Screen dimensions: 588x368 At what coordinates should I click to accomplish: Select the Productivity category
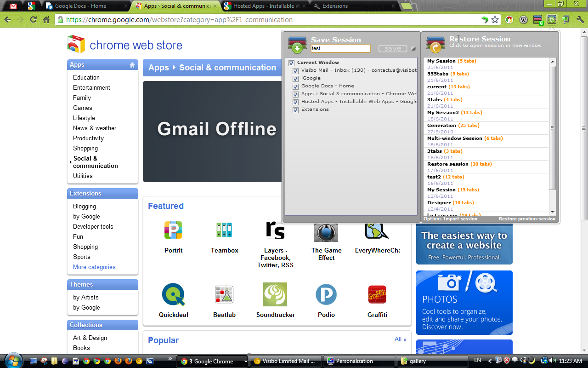[88, 138]
